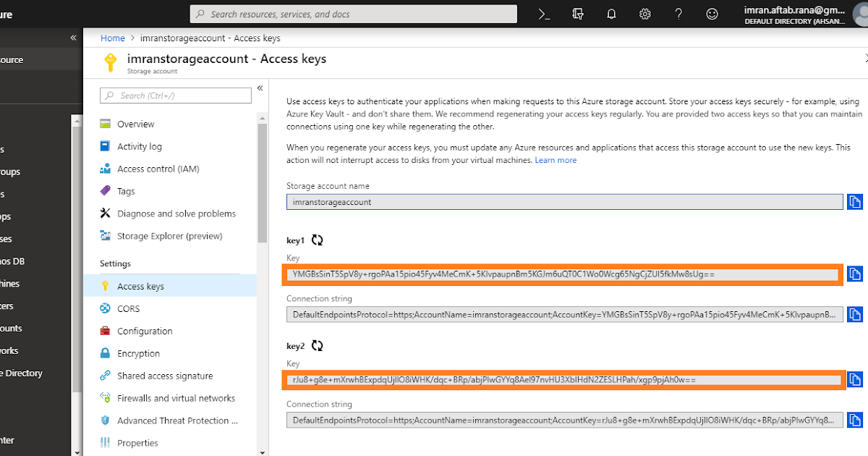
Task: Copy the key1 access key value
Action: coord(855,274)
